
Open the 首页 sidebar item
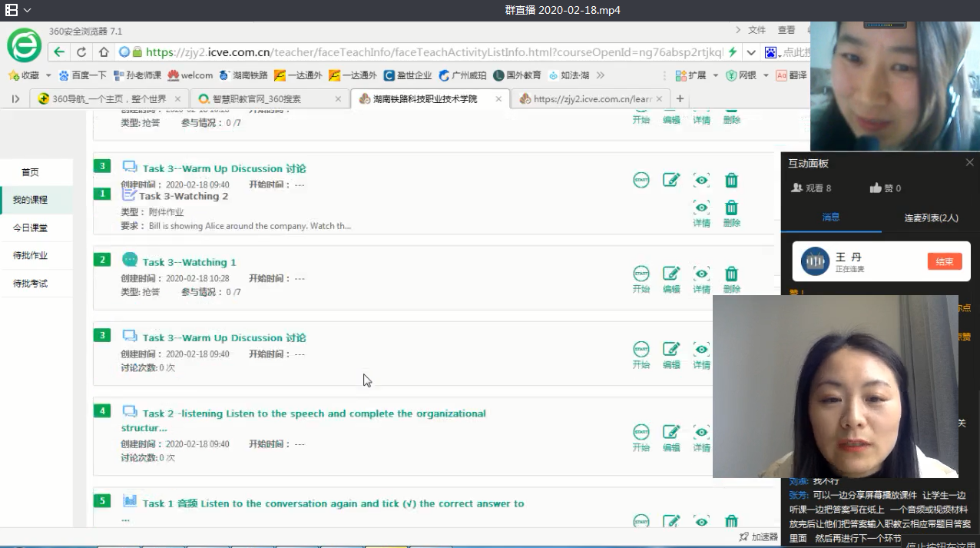(30, 172)
